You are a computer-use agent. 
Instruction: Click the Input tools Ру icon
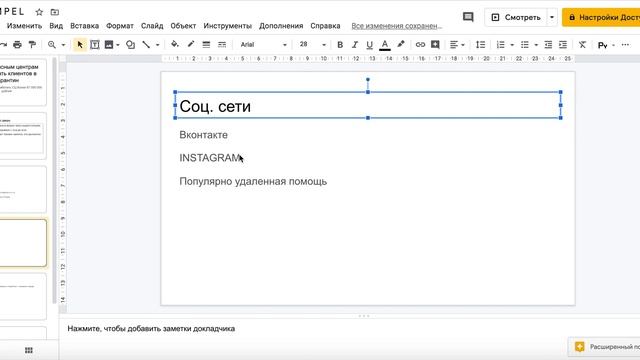pyautogui.click(x=602, y=45)
